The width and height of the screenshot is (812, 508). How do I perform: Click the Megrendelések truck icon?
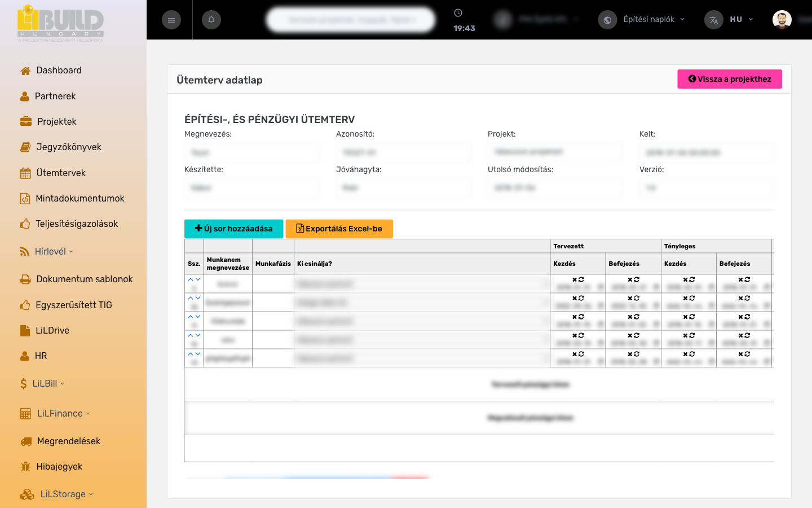coord(26,441)
